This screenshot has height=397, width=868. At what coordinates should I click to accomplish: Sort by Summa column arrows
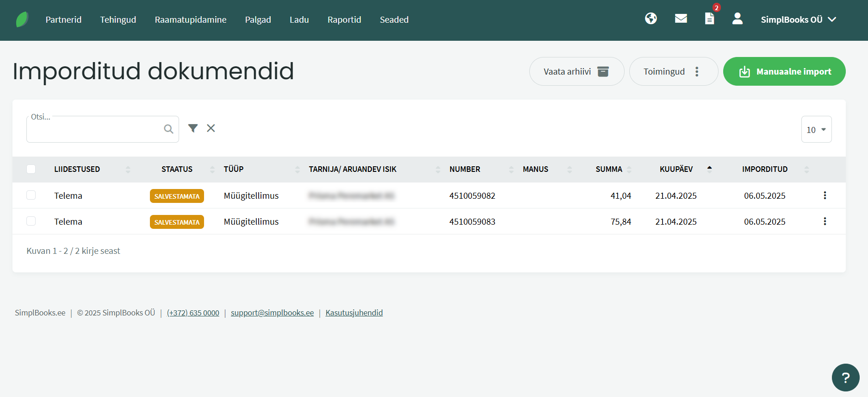629,170
